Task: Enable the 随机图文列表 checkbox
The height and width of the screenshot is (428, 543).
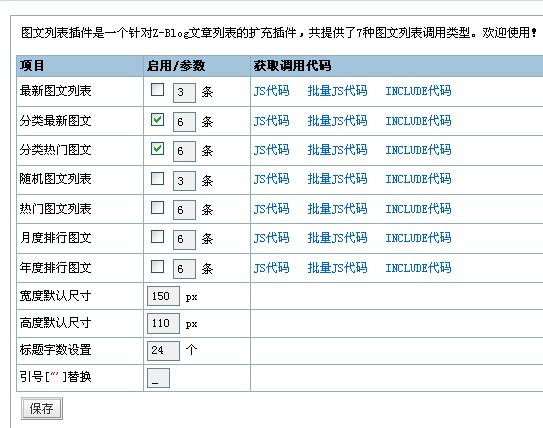Action: pos(158,178)
